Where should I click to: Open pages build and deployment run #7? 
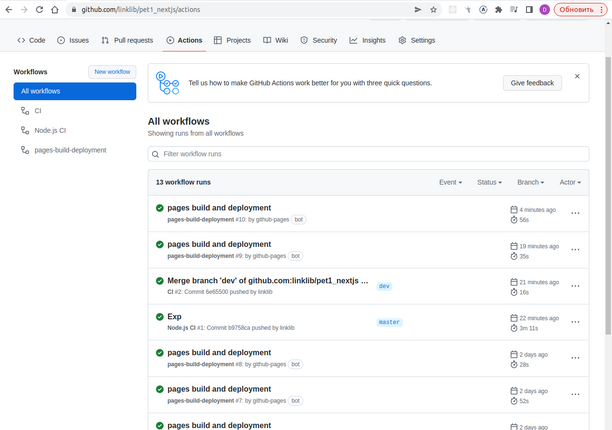(219, 389)
